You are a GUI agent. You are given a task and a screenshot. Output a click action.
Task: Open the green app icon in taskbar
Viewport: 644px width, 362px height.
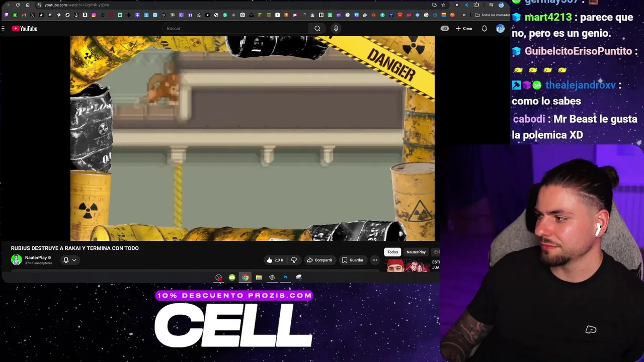[x=232, y=278]
